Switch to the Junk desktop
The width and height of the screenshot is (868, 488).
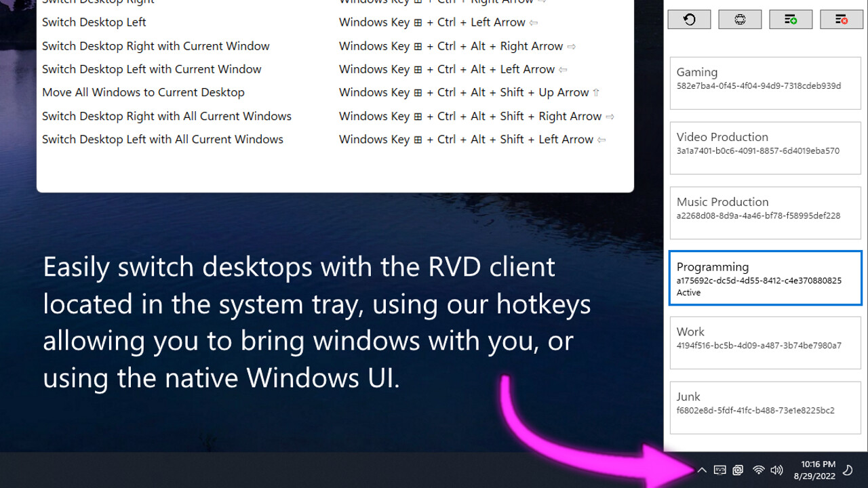pos(765,407)
